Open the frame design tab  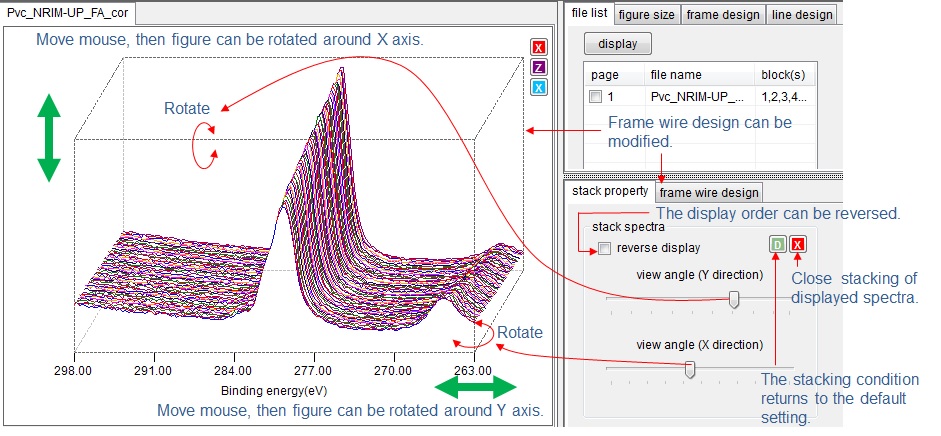[724, 14]
